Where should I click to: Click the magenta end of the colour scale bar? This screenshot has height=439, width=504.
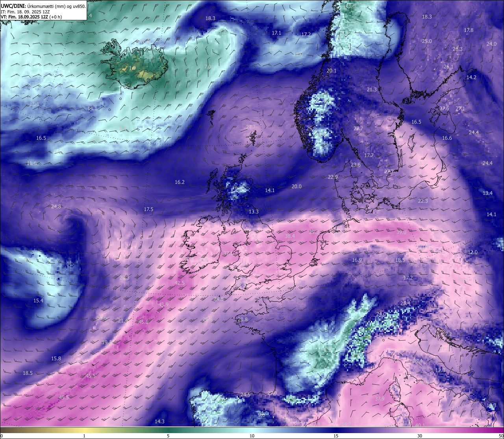[x=496, y=430]
